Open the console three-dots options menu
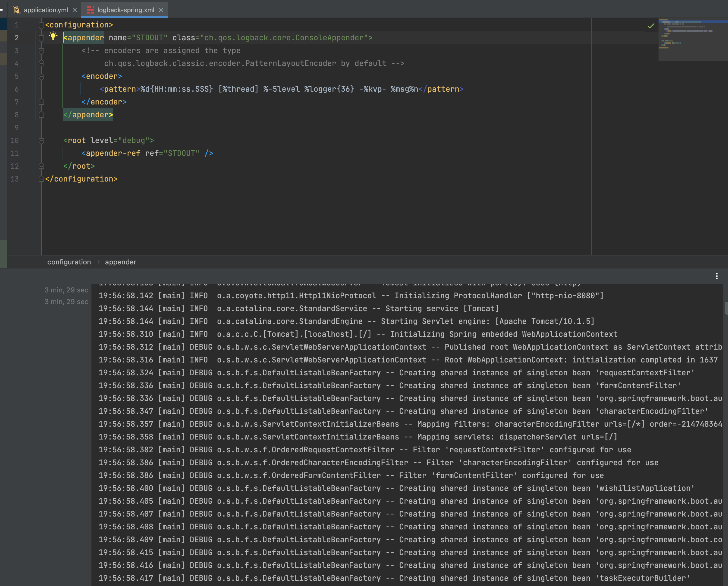 click(x=717, y=276)
